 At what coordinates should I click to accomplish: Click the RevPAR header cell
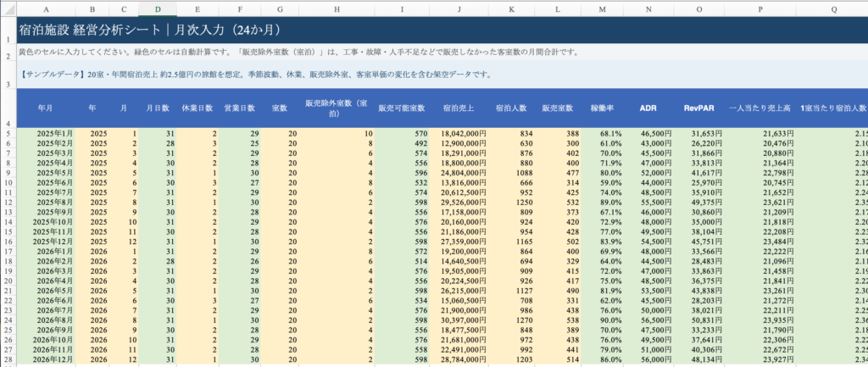699,108
